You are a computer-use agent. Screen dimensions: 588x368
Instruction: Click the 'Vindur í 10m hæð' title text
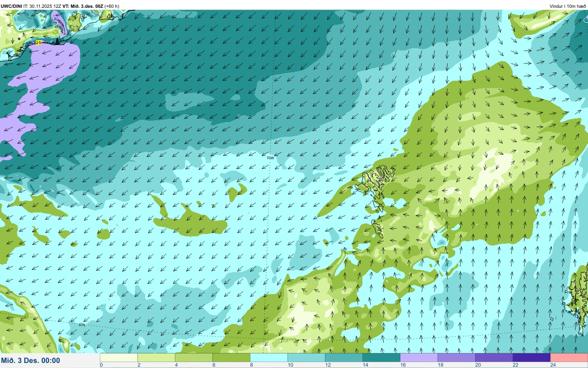pyautogui.click(x=567, y=6)
